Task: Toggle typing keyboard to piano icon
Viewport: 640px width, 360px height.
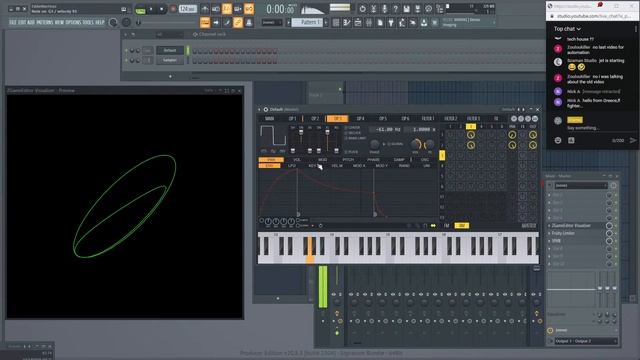Action: 205,22
